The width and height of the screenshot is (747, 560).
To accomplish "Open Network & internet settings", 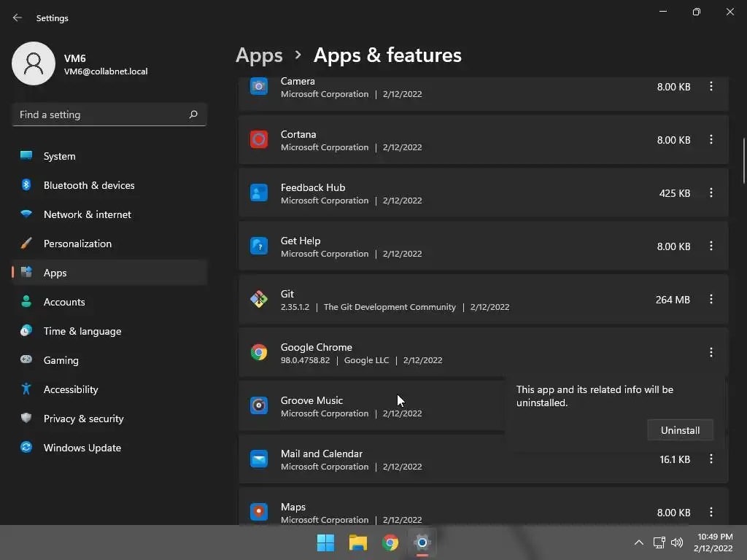I will point(109,214).
